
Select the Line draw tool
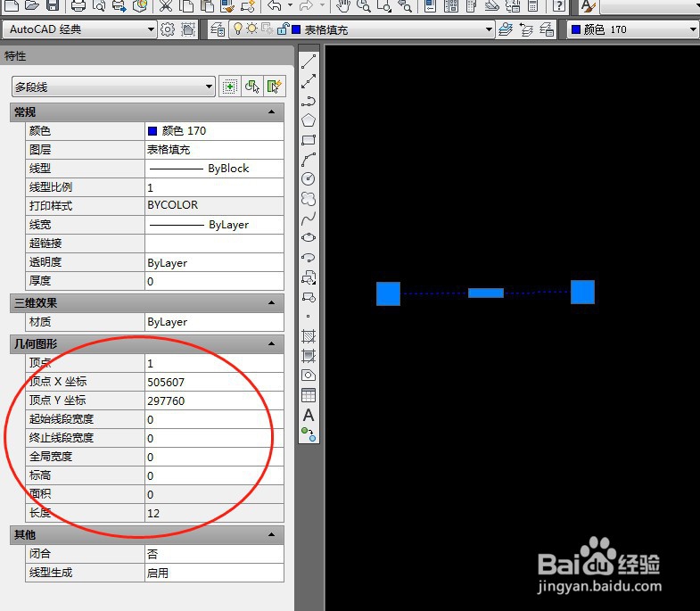tap(309, 62)
